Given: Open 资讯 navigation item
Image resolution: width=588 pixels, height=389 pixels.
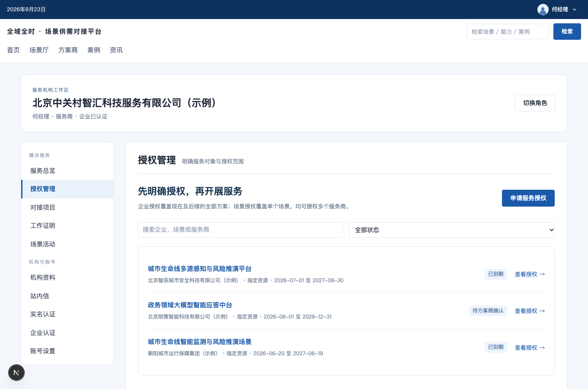Looking at the screenshot, I should [116, 50].
